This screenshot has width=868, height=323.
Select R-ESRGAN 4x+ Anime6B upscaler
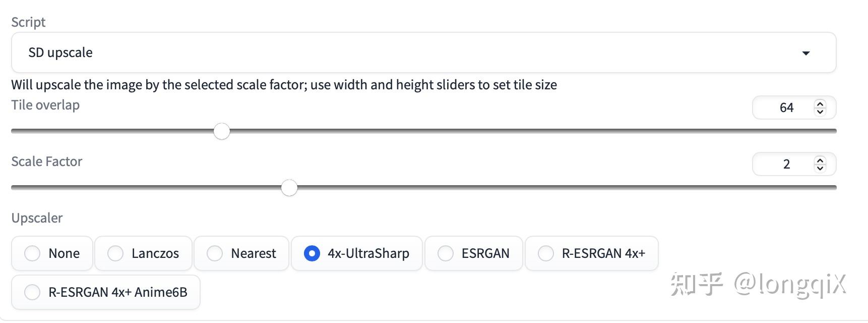point(32,292)
